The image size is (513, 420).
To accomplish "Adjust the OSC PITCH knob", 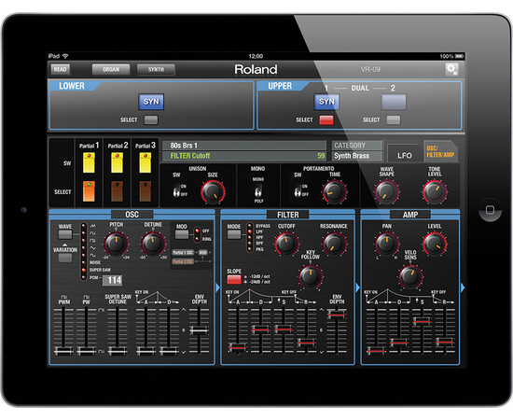I will click(116, 244).
